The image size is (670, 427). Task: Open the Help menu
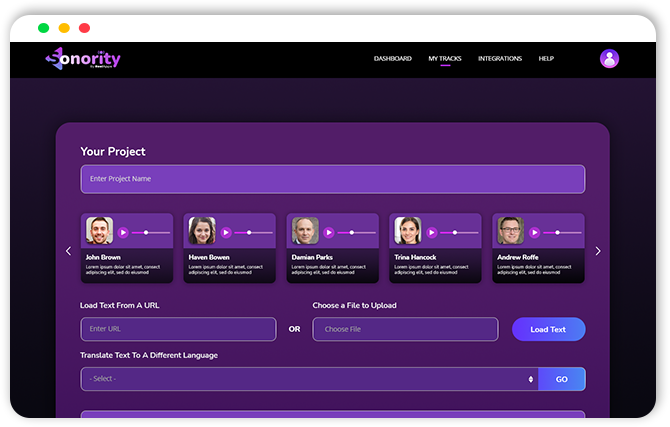[546, 59]
